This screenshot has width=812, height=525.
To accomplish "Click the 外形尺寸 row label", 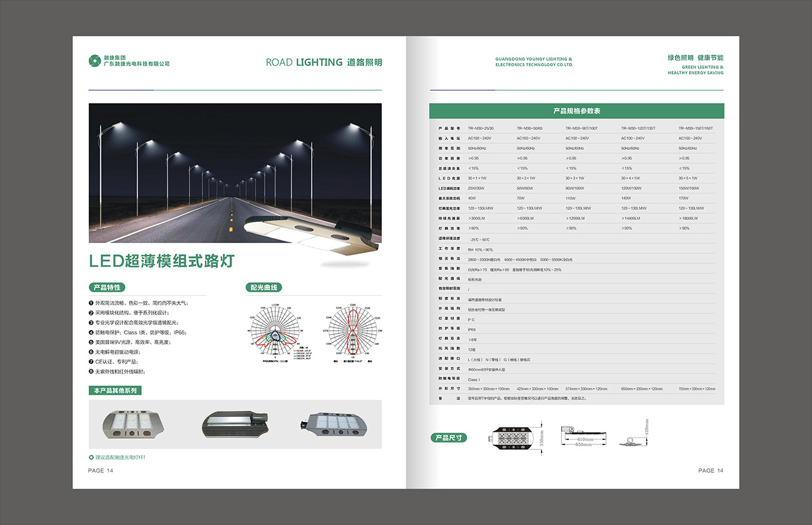I will [x=449, y=389].
